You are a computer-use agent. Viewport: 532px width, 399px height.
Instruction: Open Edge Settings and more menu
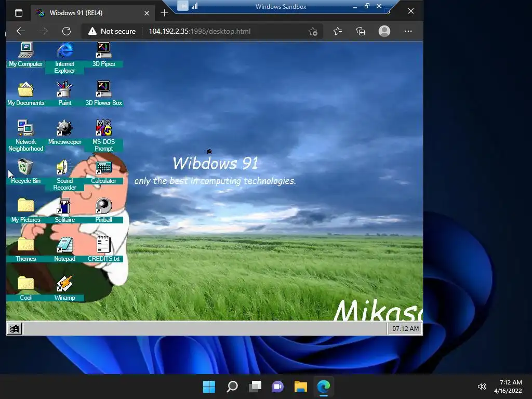click(408, 31)
